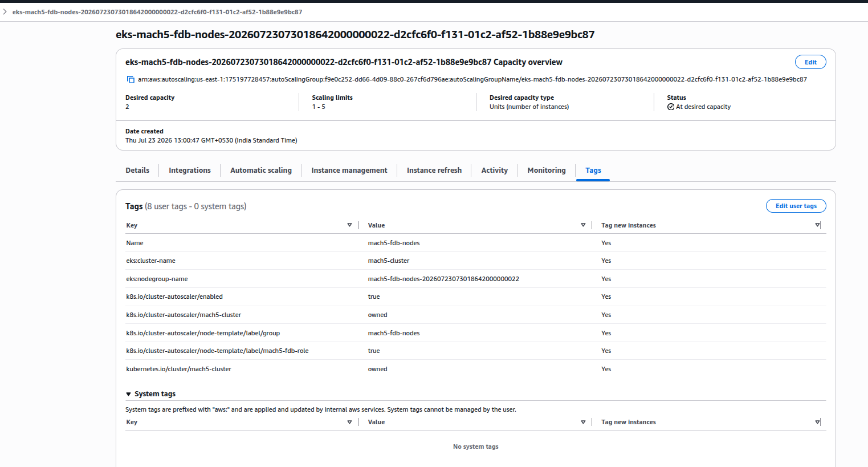
Task: Click the Edit user tags button
Action: click(796, 206)
